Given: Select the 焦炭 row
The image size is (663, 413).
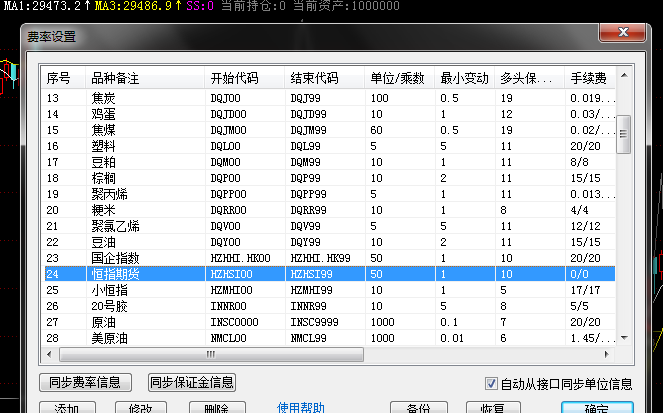Looking at the screenshot, I should click(329, 98).
